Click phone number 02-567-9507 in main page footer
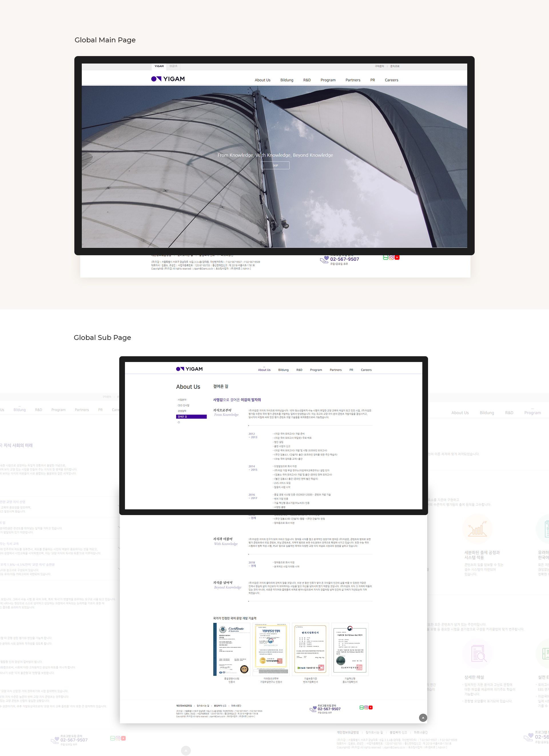The height and width of the screenshot is (756, 549). click(345, 259)
